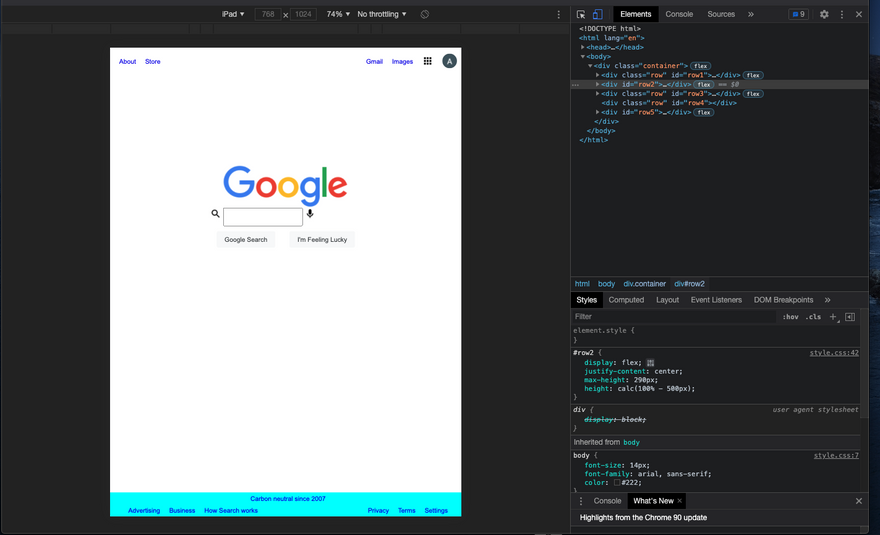Edit the viewport height field 1024
The width and height of the screenshot is (880, 535).
coord(303,15)
